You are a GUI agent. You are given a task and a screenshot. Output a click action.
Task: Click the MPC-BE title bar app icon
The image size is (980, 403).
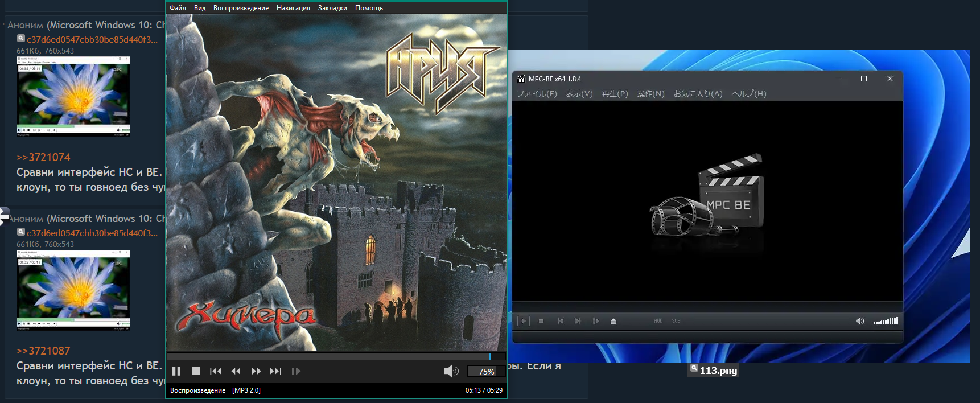pos(521,79)
